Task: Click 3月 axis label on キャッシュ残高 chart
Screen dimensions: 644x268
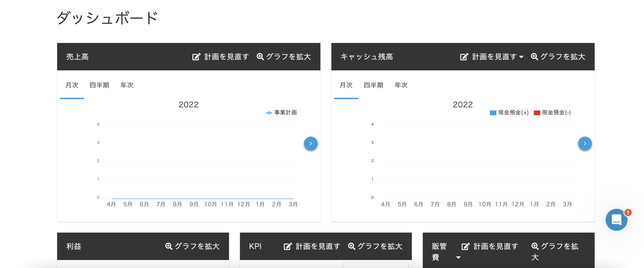Action: 567,204
